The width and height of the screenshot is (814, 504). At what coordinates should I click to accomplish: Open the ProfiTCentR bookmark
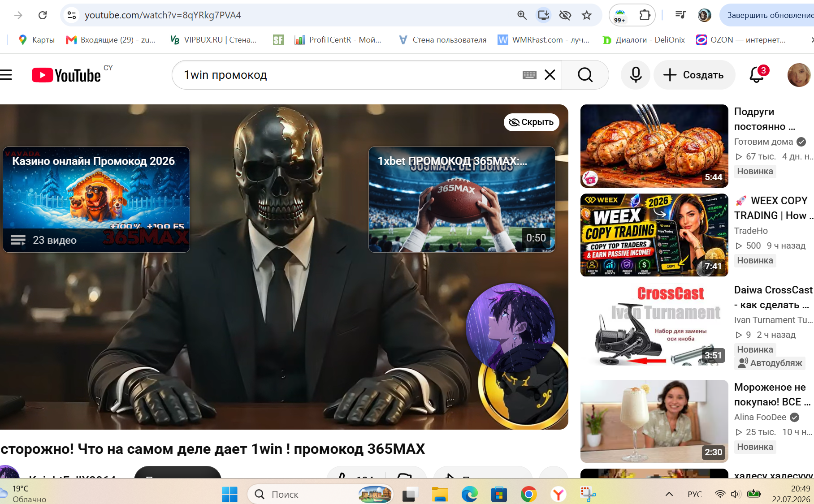point(338,40)
